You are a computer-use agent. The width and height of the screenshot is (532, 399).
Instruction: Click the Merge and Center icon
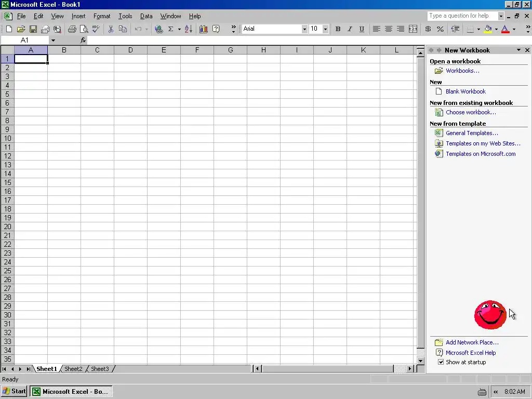(413, 29)
